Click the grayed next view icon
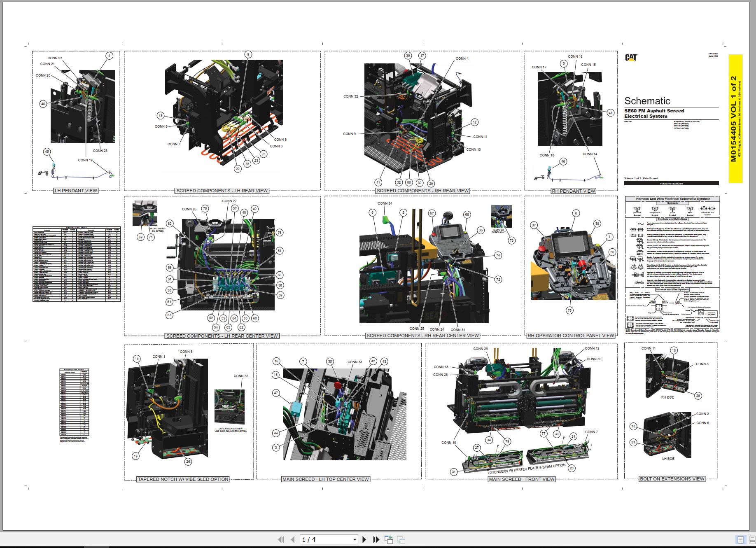 coord(401,539)
